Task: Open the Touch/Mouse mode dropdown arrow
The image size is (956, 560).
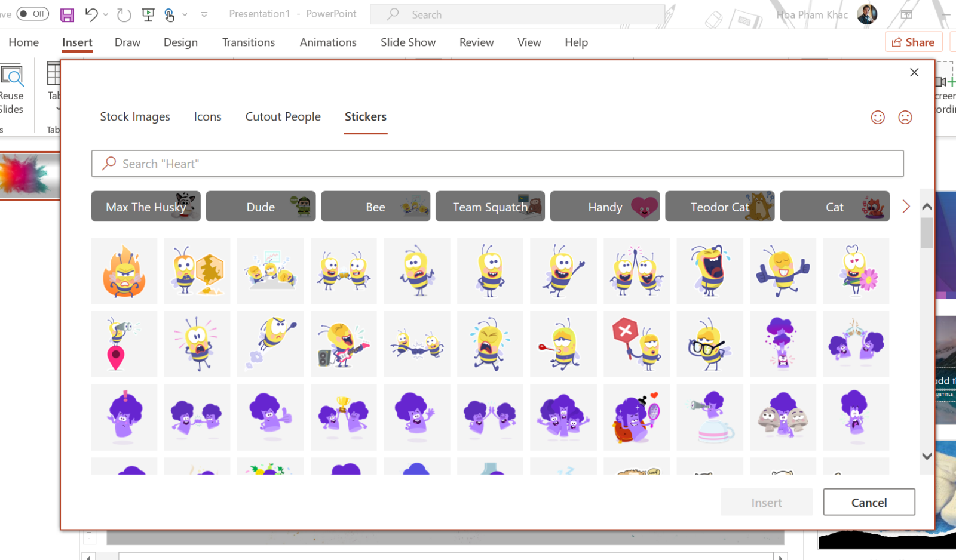Action: pyautogui.click(x=185, y=14)
